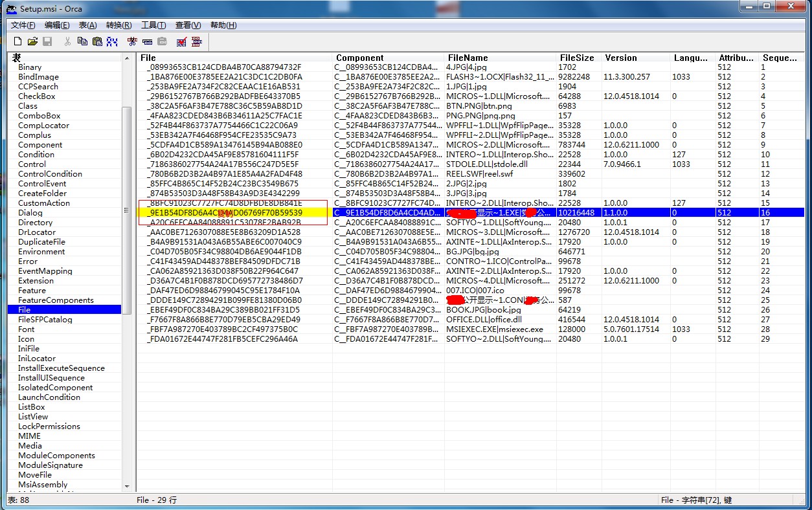
Task: Select the CustomAction table
Action: point(44,203)
